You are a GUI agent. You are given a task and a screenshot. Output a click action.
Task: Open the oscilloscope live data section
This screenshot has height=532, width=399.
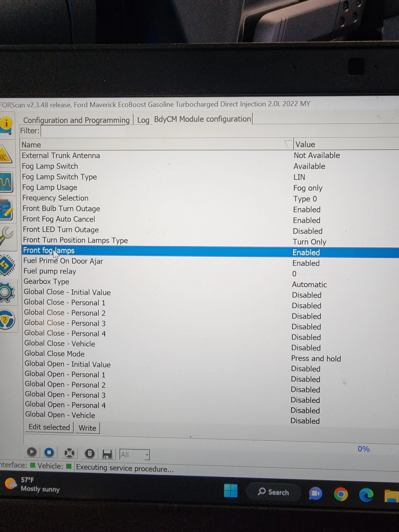pyautogui.click(x=6, y=182)
